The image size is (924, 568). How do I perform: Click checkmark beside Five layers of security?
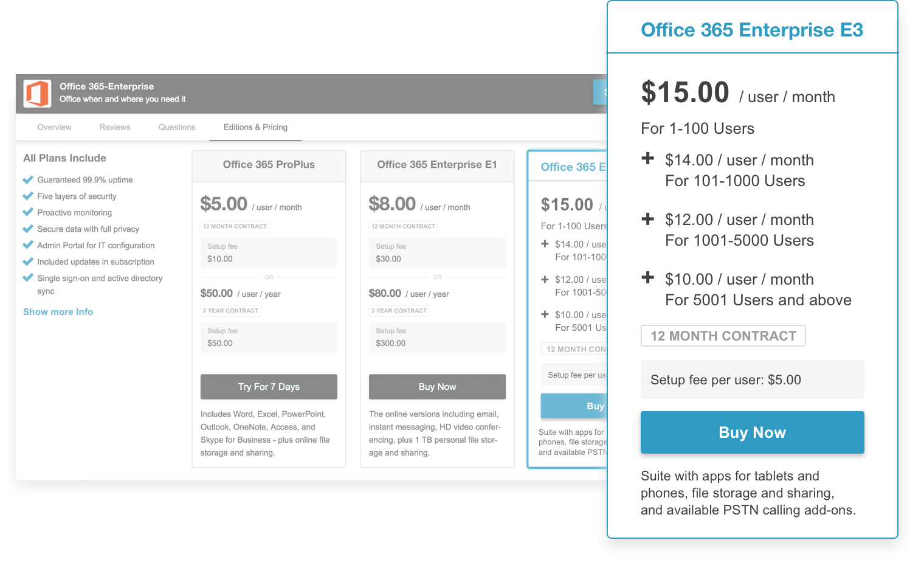click(28, 196)
